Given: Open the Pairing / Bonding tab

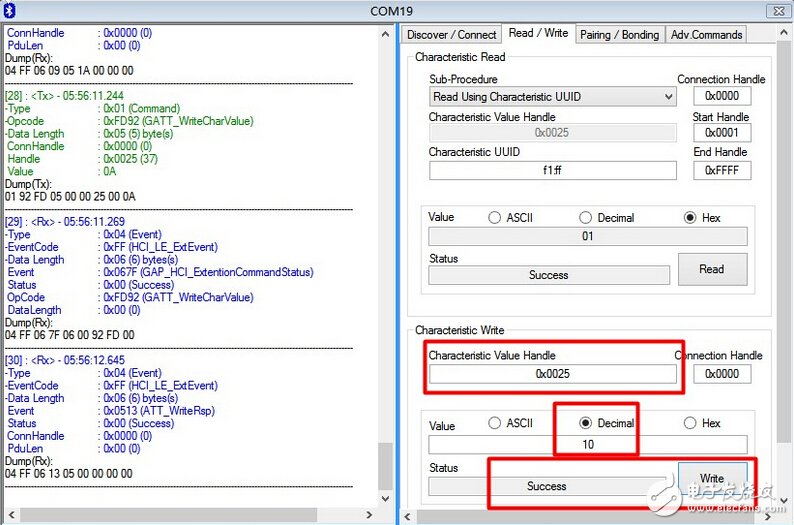Looking at the screenshot, I should [619, 34].
